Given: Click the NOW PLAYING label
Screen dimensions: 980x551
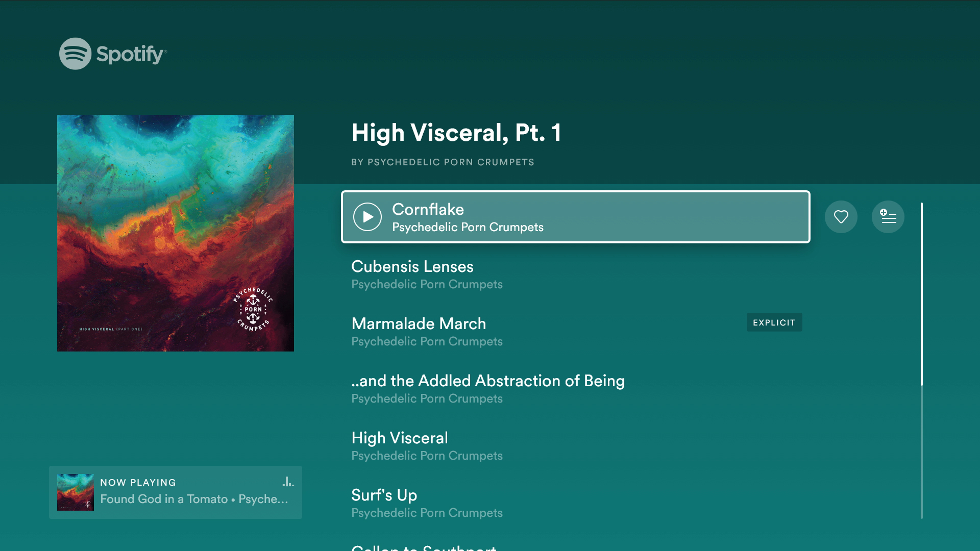Looking at the screenshot, I should (138, 483).
